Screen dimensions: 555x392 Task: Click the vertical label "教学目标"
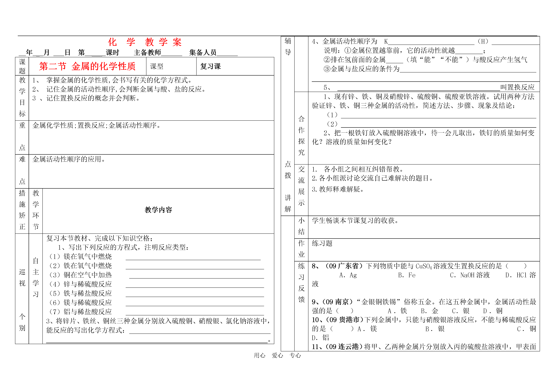click(22, 97)
